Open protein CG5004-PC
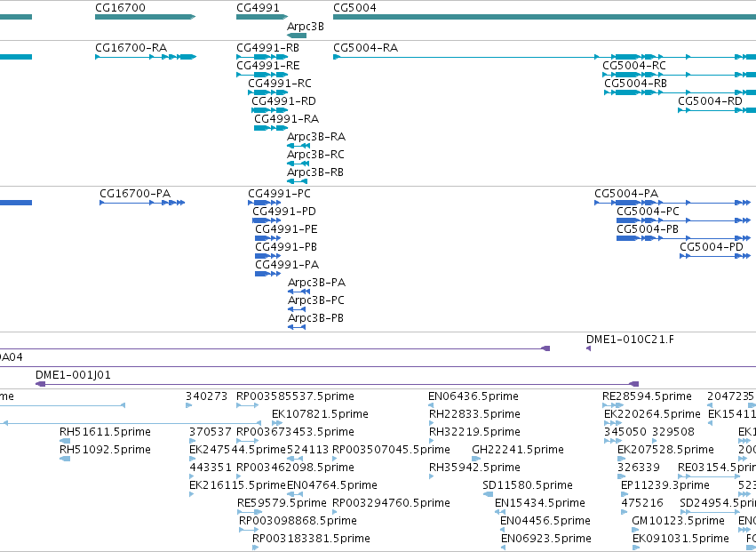This screenshot has width=756, height=552. pyautogui.click(x=648, y=212)
